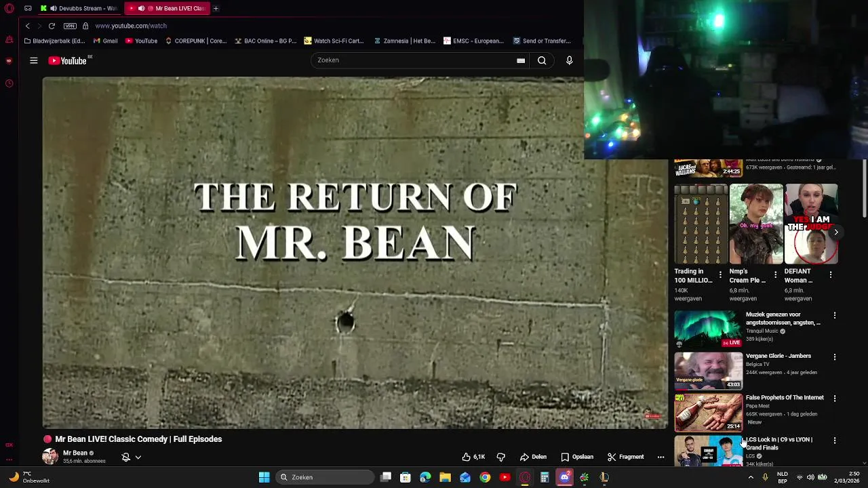
Task: Open Microsoft Edge from taskbar
Action: tap(425, 477)
